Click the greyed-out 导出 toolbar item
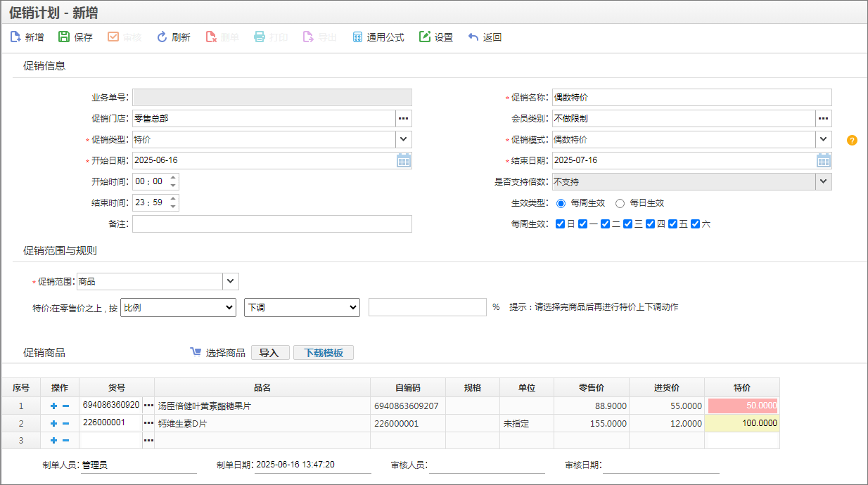This screenshot has width=868, height=485. point(320,37)
